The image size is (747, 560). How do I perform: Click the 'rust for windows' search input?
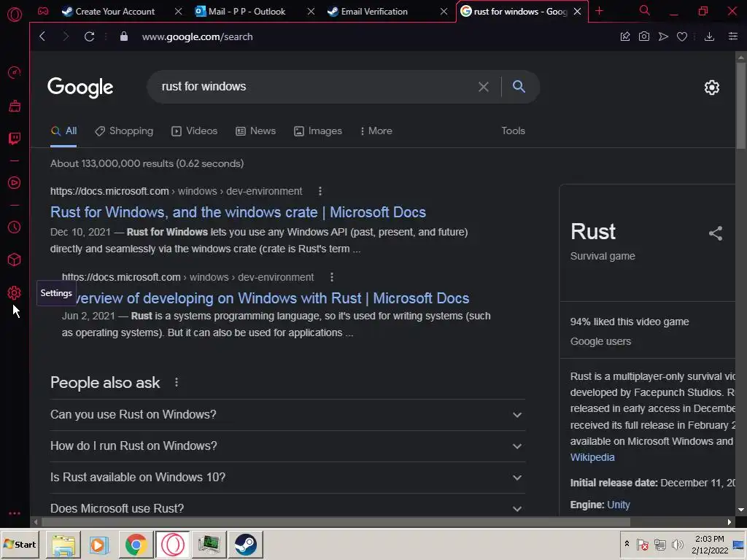[x=314, y=87]
